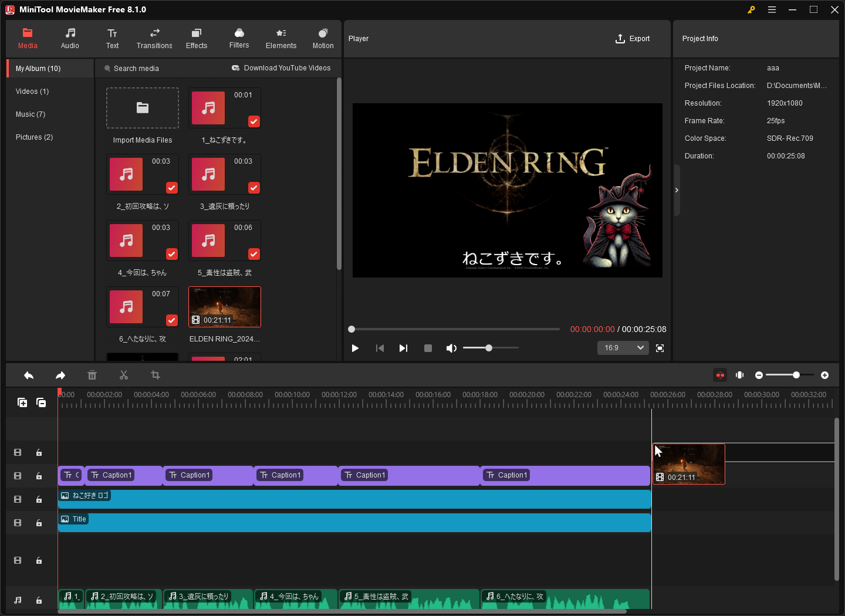Stop the player playback
Image resolution: width=845 pixels, height=616 pixels.
pyautogui.click(x=428, y=348)
